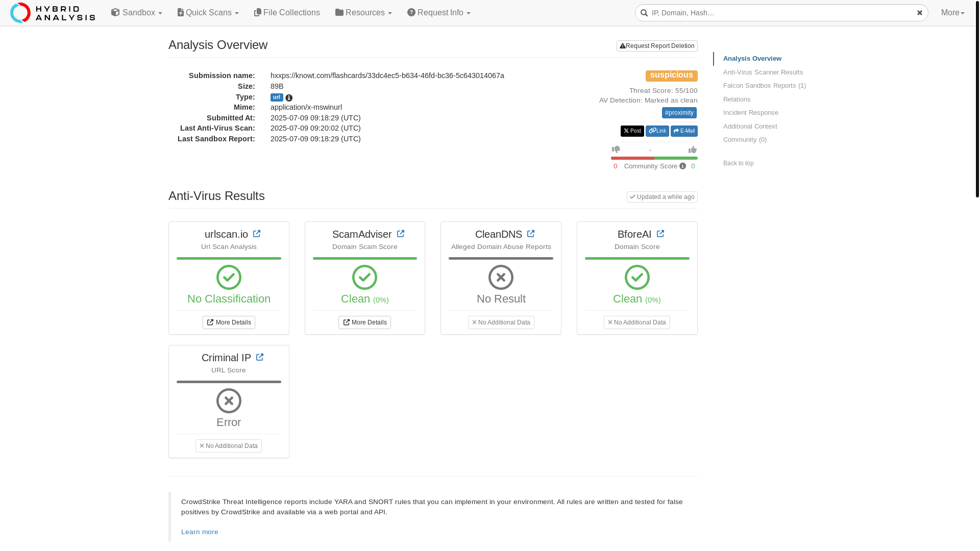980x551 pixels.
Task: Click the CleanDNS gray status bar
Action: (501, 259)
